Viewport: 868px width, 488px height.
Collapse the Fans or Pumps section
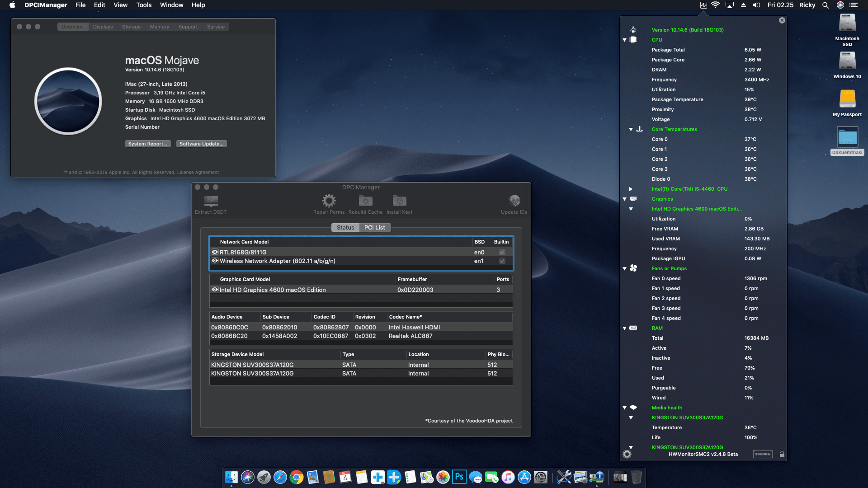625,268
